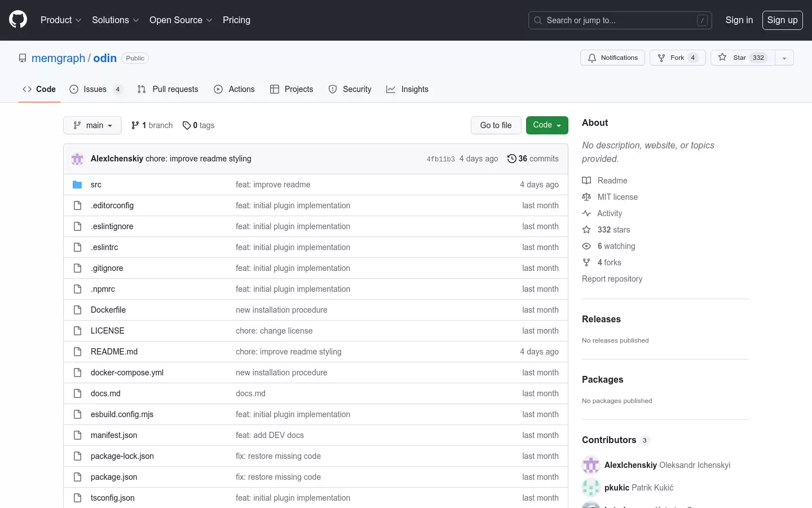Click the fork icon beside 4 forks

coord(586,262)
